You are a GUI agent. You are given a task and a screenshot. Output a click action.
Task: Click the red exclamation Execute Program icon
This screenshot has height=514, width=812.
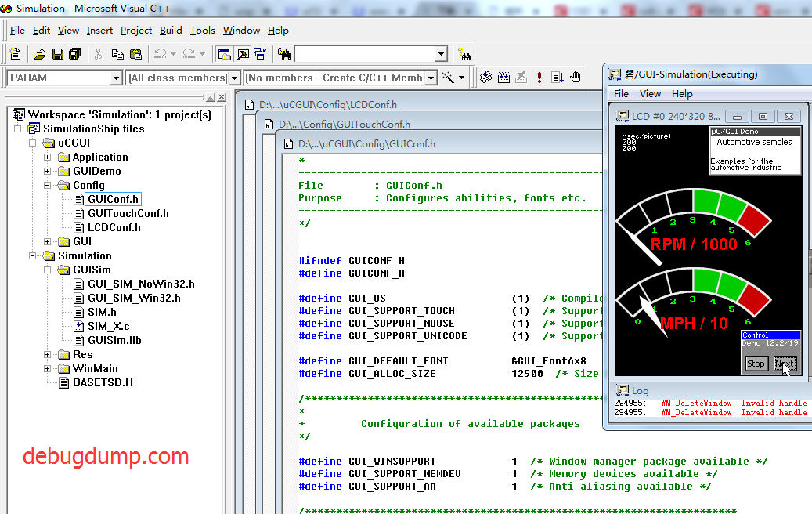(x=539, y=78)
